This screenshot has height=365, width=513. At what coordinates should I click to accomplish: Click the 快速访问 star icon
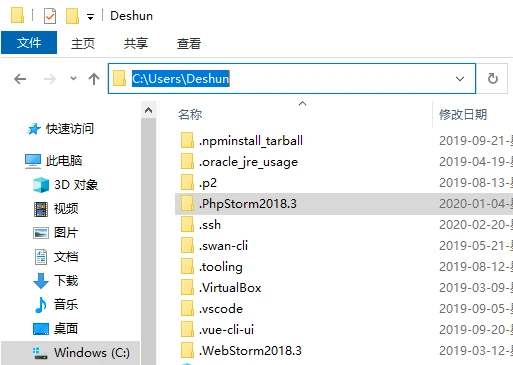click(x=34, y=129)
